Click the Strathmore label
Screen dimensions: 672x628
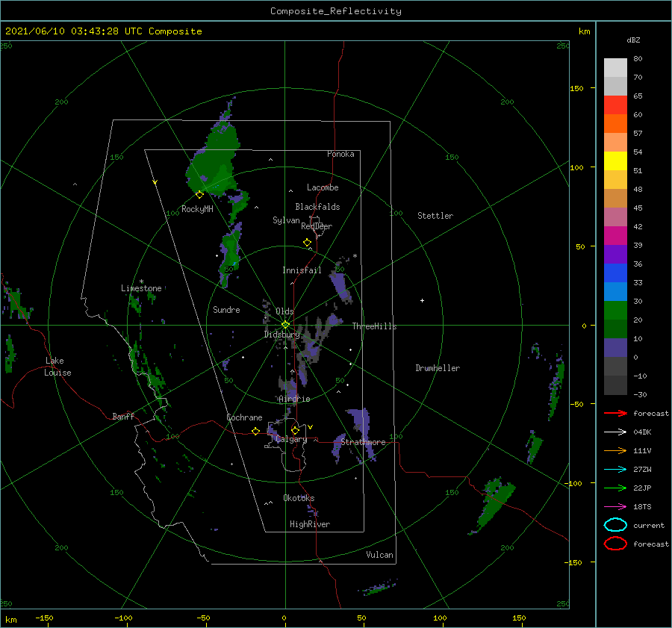pyautogui.click(x=363, y=442)
